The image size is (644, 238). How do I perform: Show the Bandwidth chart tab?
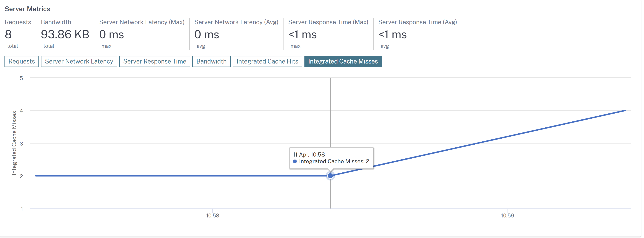[x=211, y=61]
